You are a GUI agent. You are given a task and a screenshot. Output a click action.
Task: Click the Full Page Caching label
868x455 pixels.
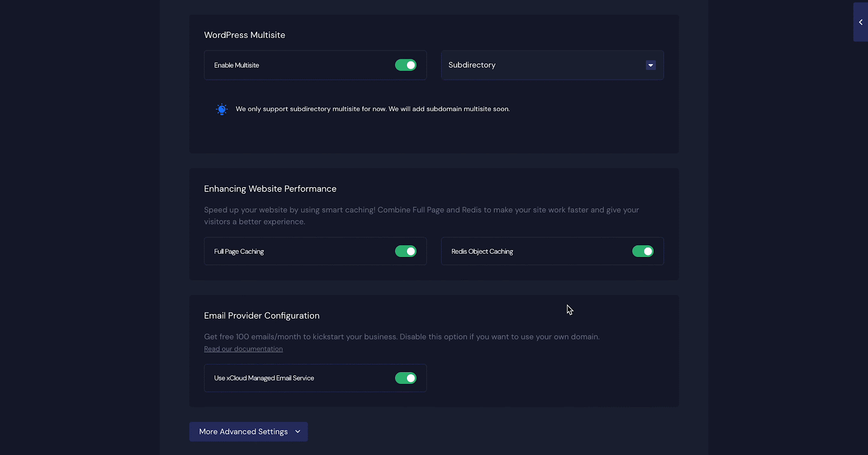click(239, 252)
